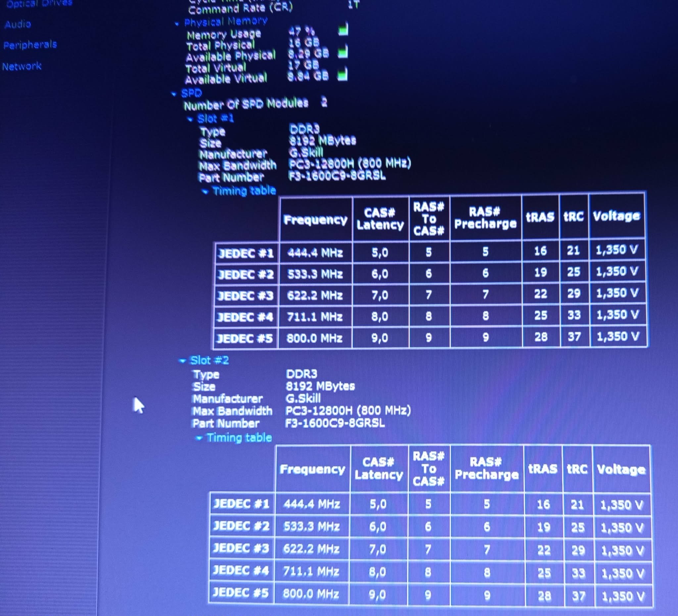Click the Voltage header in Slot #1 table
Image resolution: width=678 pixels, height=616 pixels.
616,216
